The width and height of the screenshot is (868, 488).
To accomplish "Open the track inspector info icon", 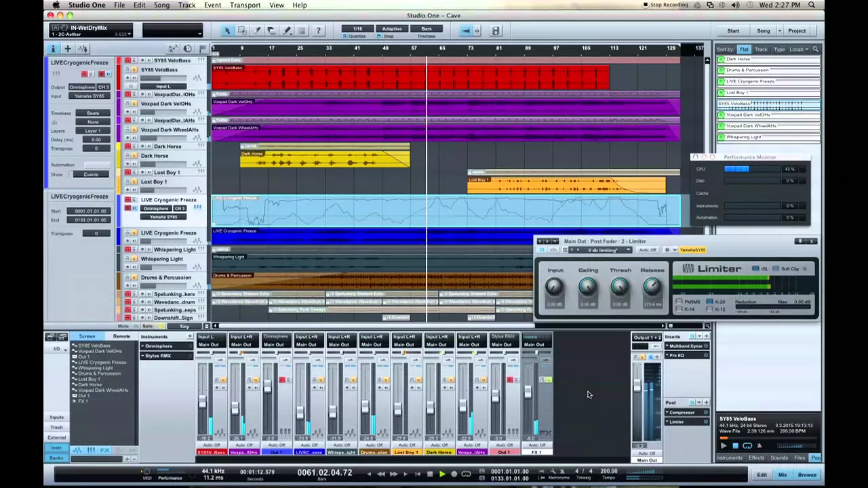I will point(52,49).
